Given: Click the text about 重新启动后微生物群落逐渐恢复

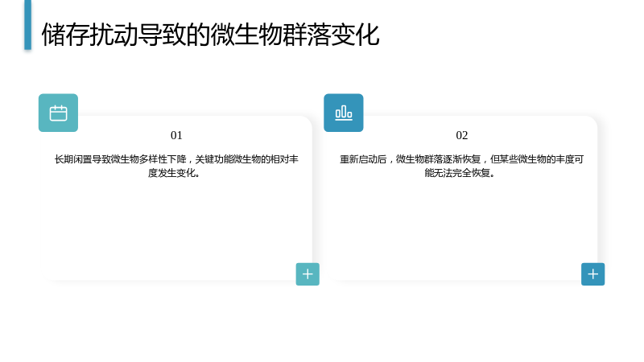Looking at the screenshot, I should pyautogui.click(x=461, y=166).
